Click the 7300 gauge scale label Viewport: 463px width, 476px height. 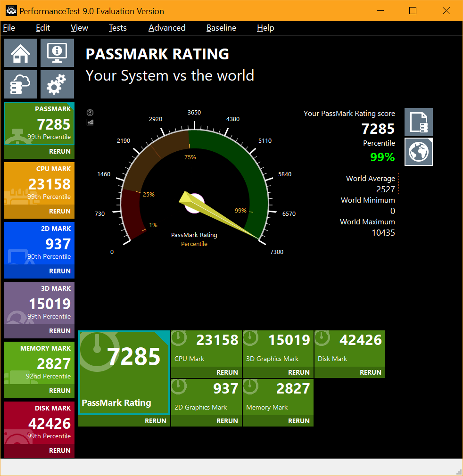[277, 252]
